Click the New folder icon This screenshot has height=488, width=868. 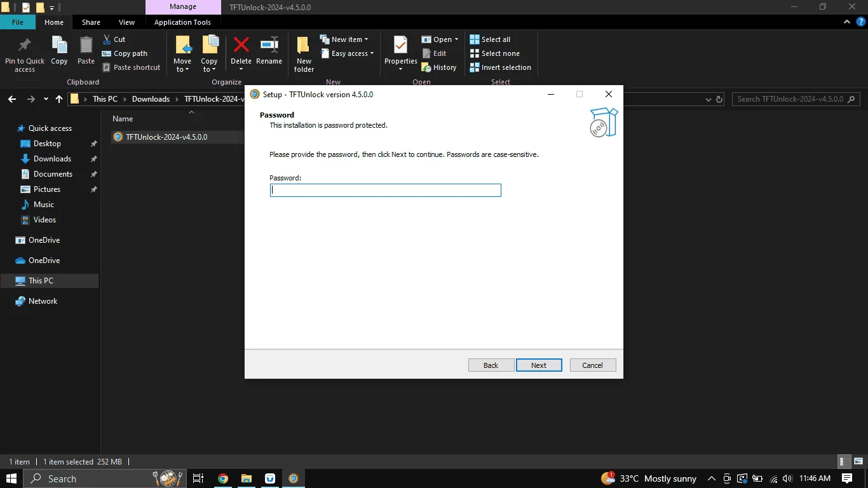304,45
